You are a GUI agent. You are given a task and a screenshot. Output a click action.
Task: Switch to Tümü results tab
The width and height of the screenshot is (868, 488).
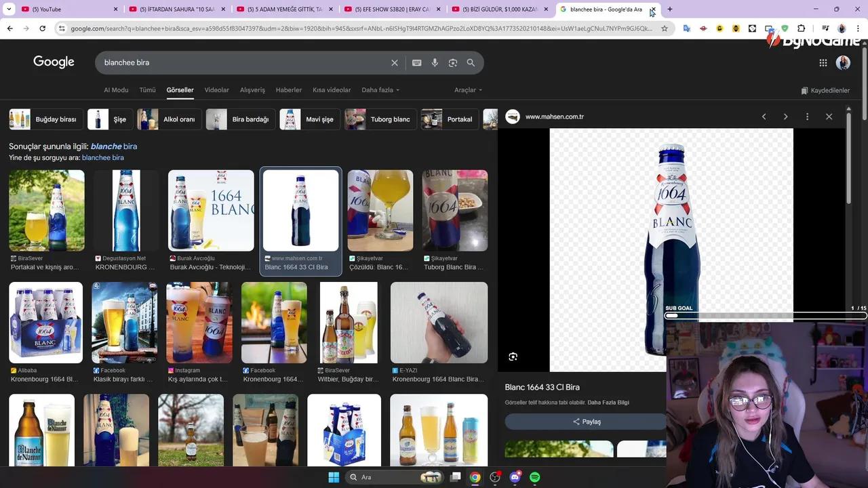(147, 90)
